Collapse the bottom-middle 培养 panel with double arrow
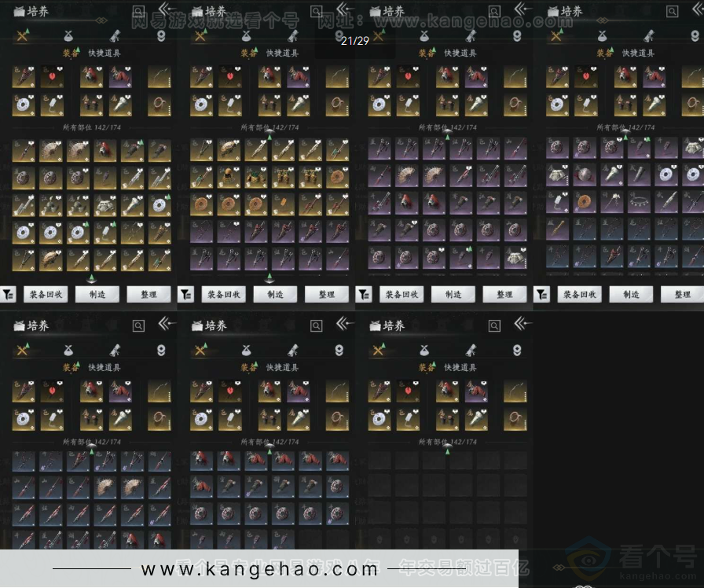 click(344, 323)
